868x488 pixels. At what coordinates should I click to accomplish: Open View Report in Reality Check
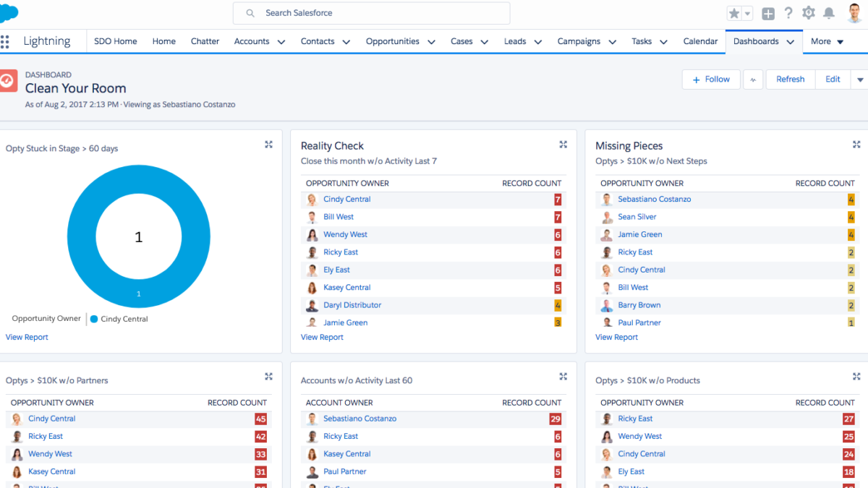tap(322, 337)
